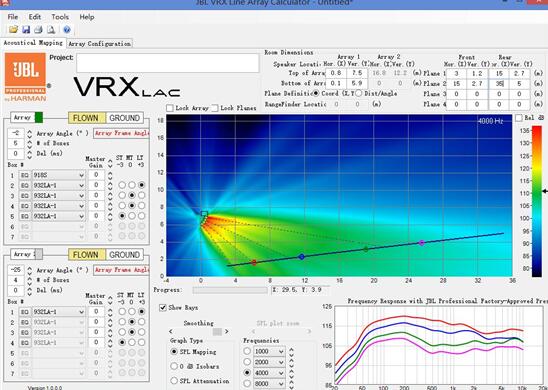
Task: Increase the number of boxes stepper arrow
Action: point(29,141)
